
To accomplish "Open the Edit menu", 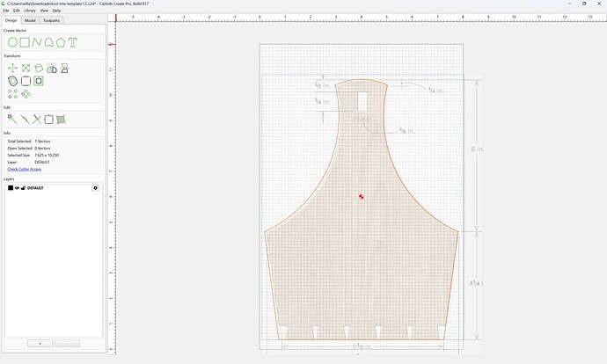I will tap(16, 11).
